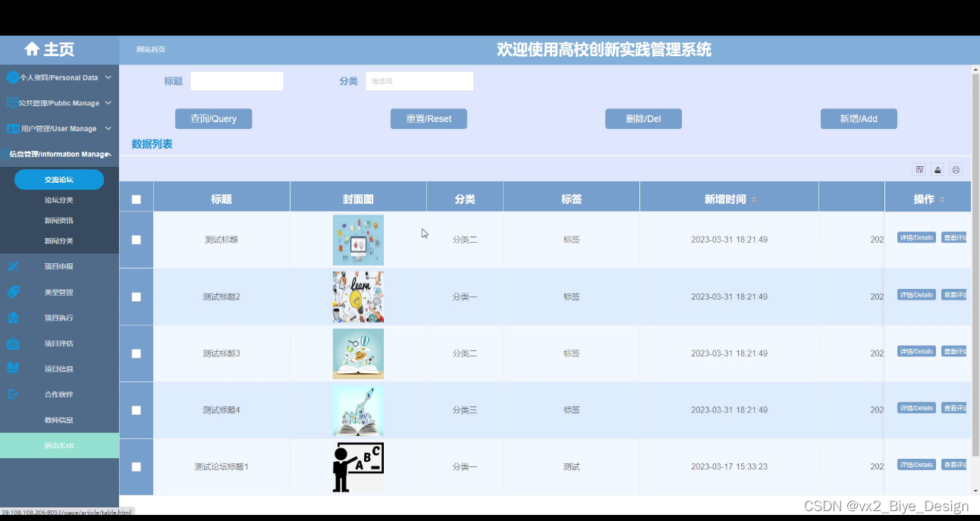Screen dimensions: 980x521
Task: Click the User Manage menu icon
Action: (12, 129)
